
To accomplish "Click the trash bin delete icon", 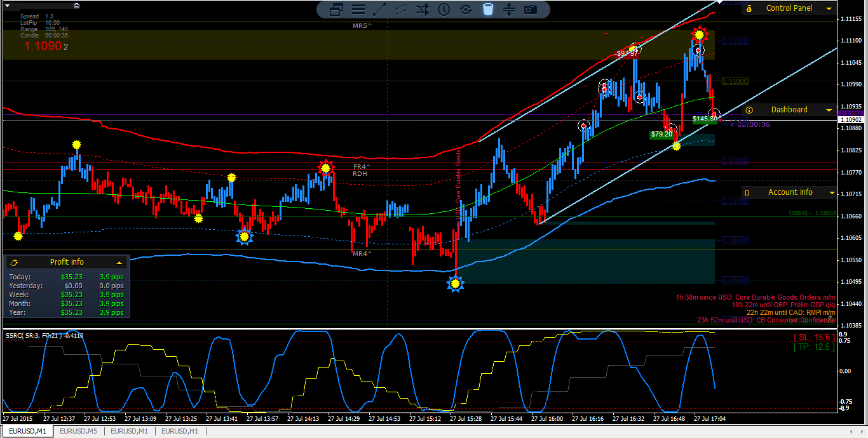I will coord(487,10).
